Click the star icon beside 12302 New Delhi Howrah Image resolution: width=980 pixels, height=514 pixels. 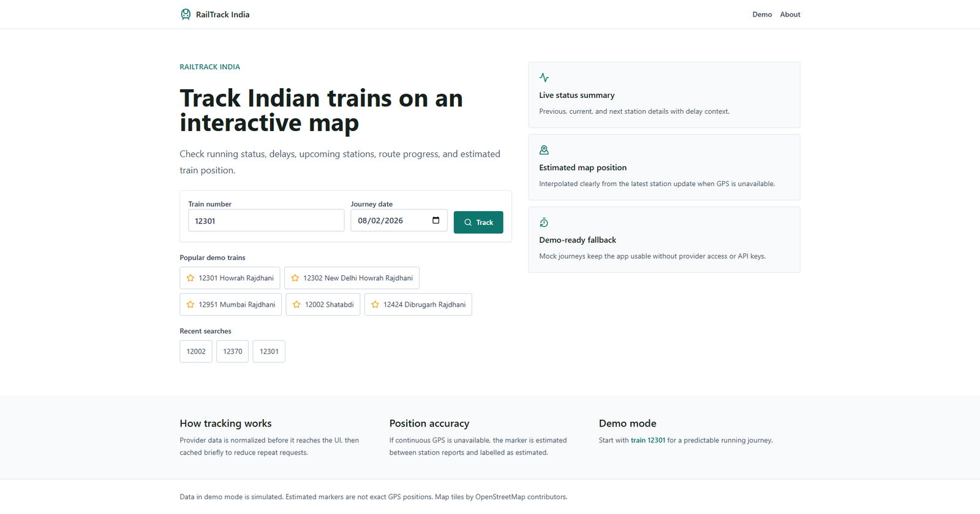tap(295, 278)
